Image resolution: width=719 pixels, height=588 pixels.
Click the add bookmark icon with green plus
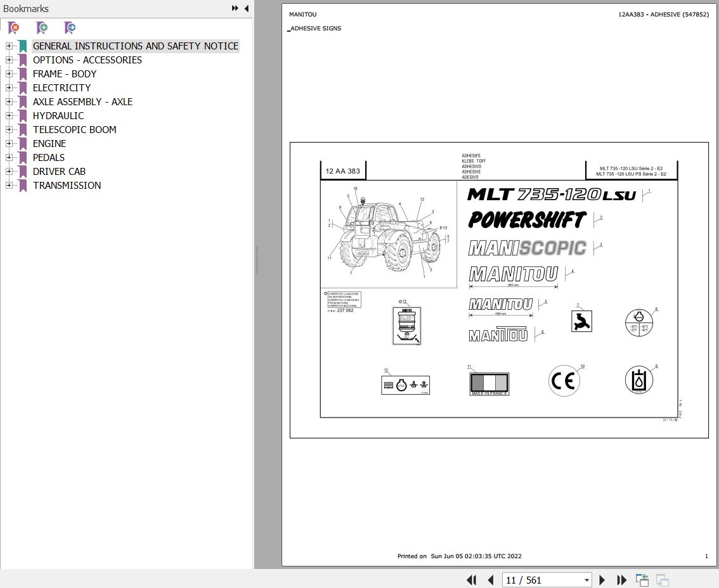coord(42,28)
